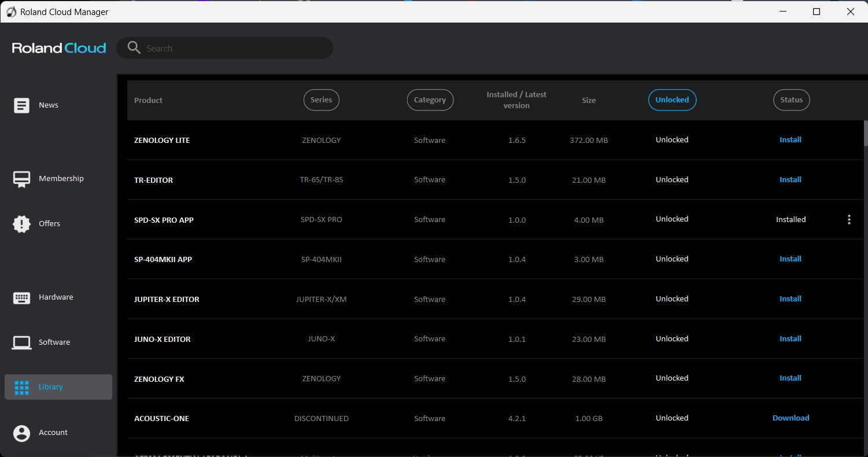Open the Category filter
The height and width of the screenshot is (457, 868).
pos(430,100)
